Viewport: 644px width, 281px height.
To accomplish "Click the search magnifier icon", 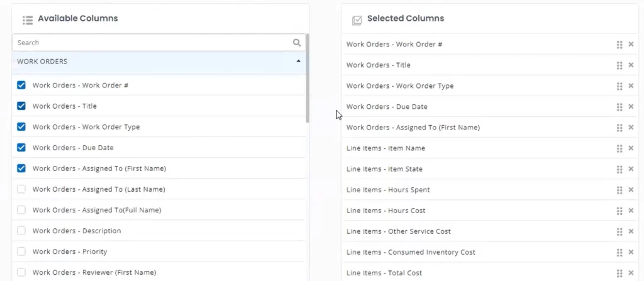I will click(x=297, y=43).
